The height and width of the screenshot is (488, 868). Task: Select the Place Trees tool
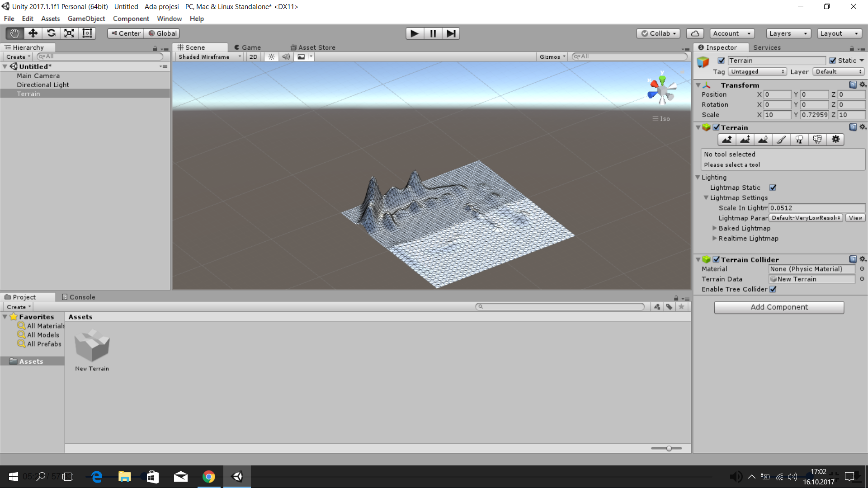[799, 140]
